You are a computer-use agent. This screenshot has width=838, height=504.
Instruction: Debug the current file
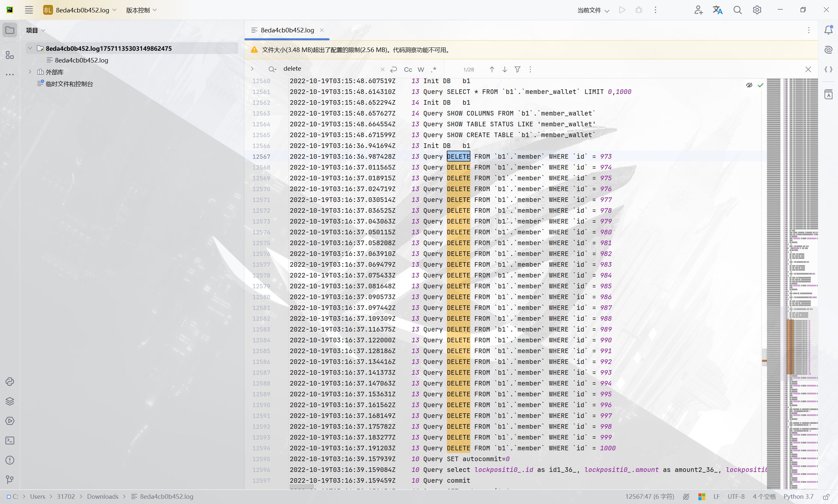(639, 10)
